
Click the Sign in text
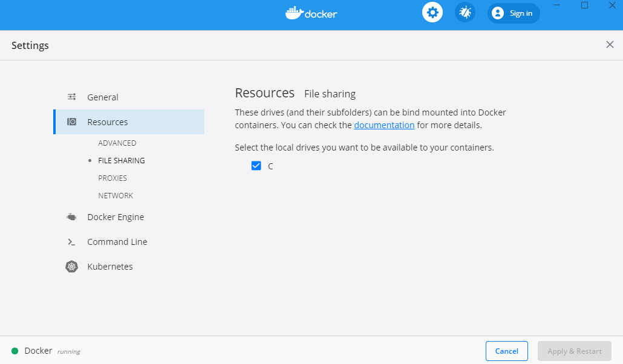[x=521, y=13]
